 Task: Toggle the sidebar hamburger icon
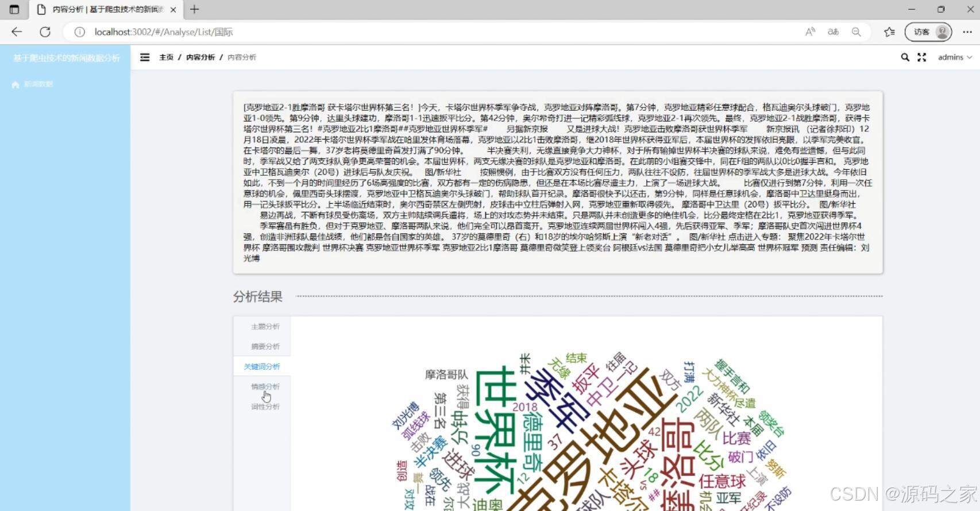coord(145,57)
